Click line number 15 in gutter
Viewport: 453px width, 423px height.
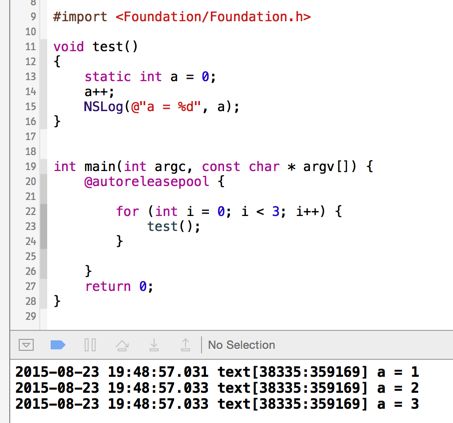tap(30, 107)
